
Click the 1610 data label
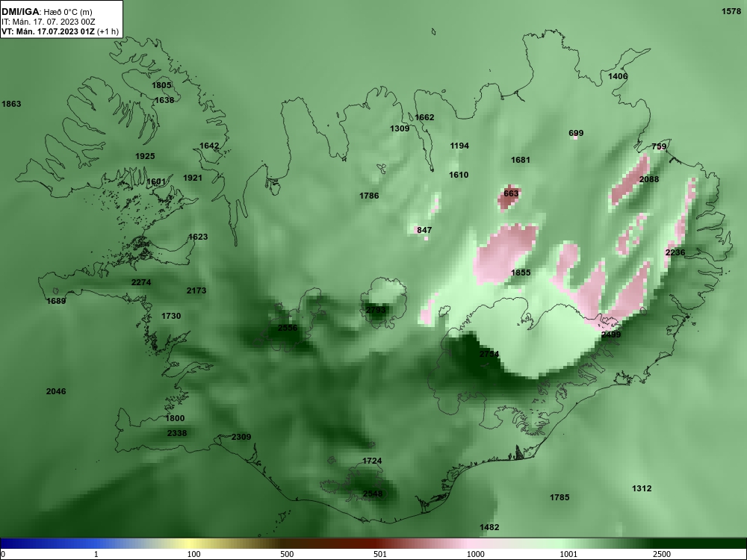(459, 175)
